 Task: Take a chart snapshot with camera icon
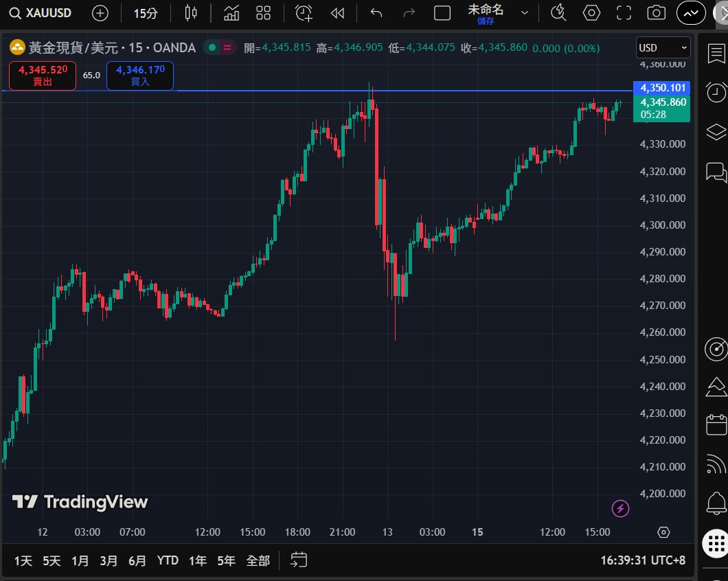[x=656, y=13]
